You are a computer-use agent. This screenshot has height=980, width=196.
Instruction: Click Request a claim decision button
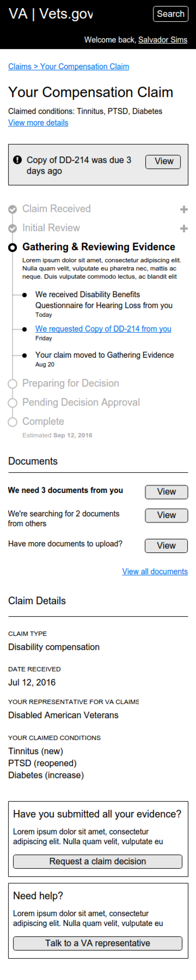click(98, 861)
